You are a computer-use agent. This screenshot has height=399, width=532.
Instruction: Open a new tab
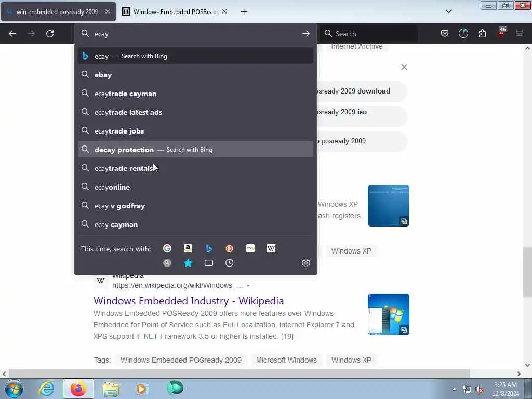(x=244, y=12)
